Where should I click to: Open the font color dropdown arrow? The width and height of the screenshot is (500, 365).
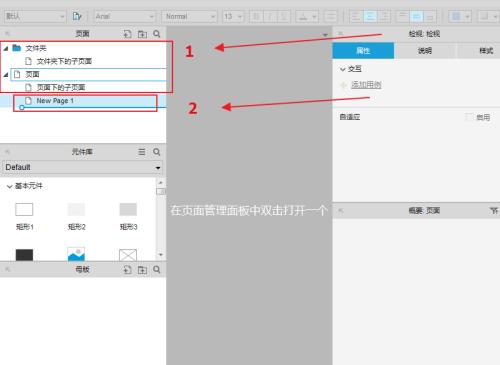(x=314, y=16)
